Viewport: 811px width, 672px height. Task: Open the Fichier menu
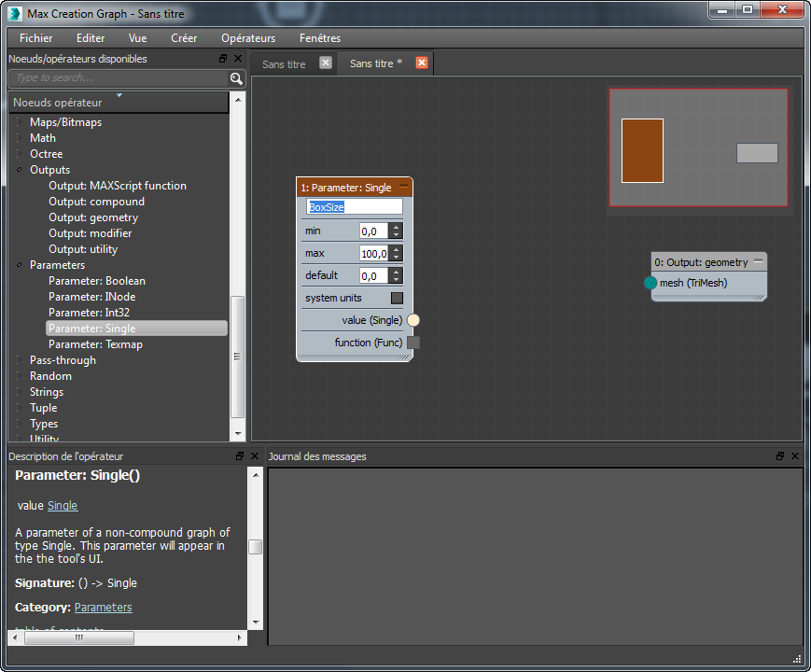(x=35, y=38)
